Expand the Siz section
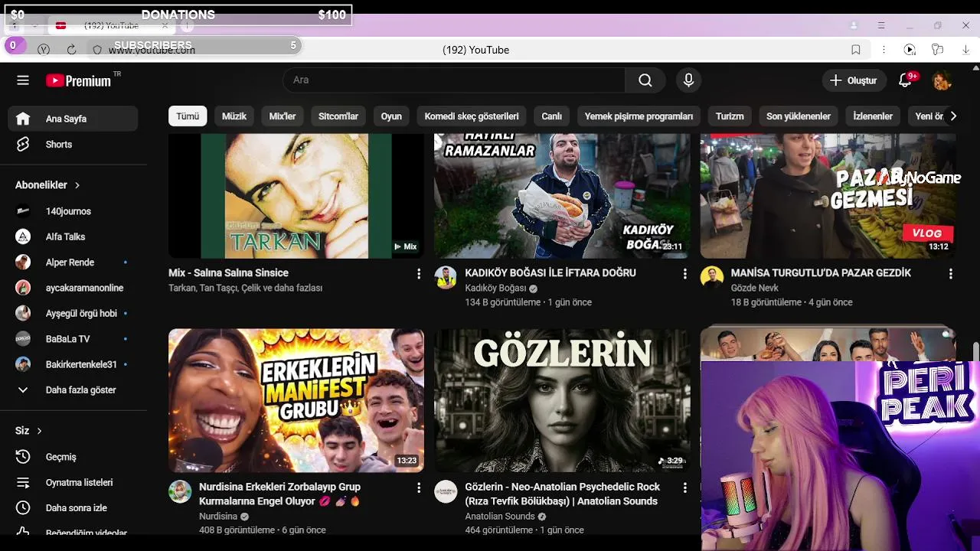 (x=28, y=431)
